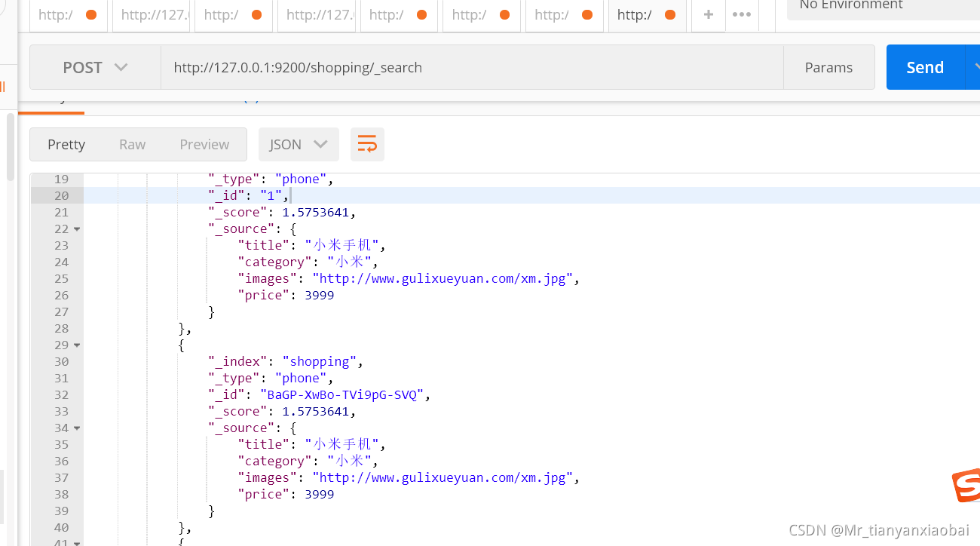
Task: Click the Sogou input method icon
Action: 966,485
